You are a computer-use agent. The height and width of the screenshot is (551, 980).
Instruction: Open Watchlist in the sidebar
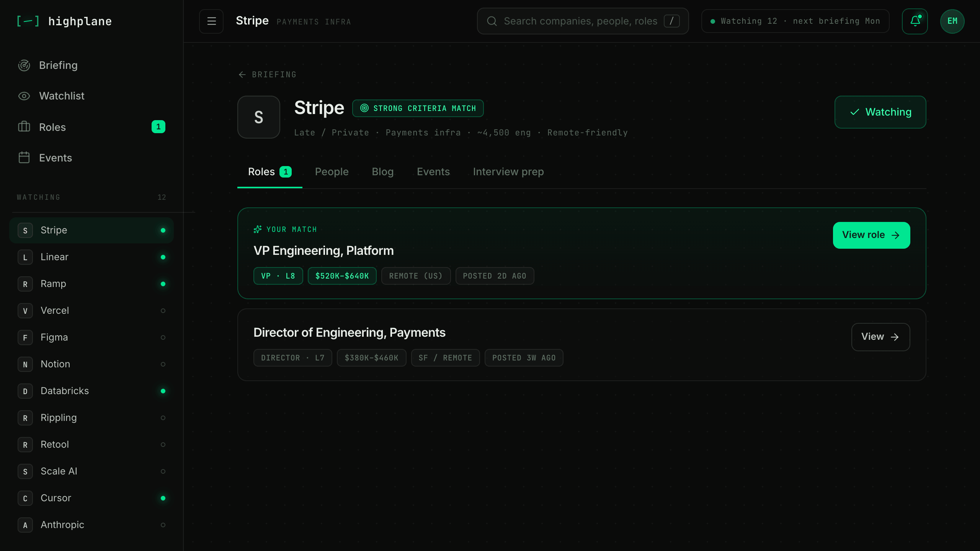coord(91,96)
